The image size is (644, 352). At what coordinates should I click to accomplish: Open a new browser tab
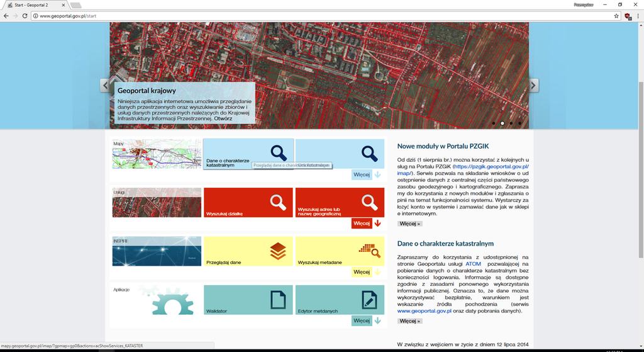[x=75, y=5]
